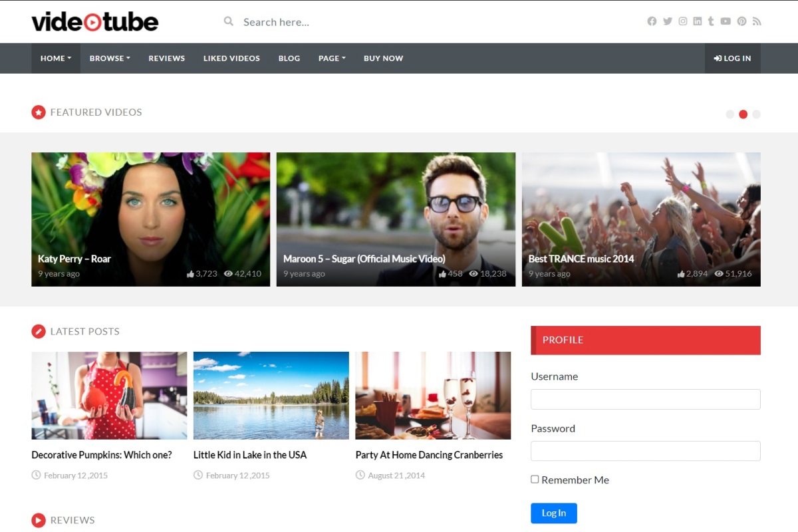Open Little Kid in Lake in the USA post

(x=250, y=455)
